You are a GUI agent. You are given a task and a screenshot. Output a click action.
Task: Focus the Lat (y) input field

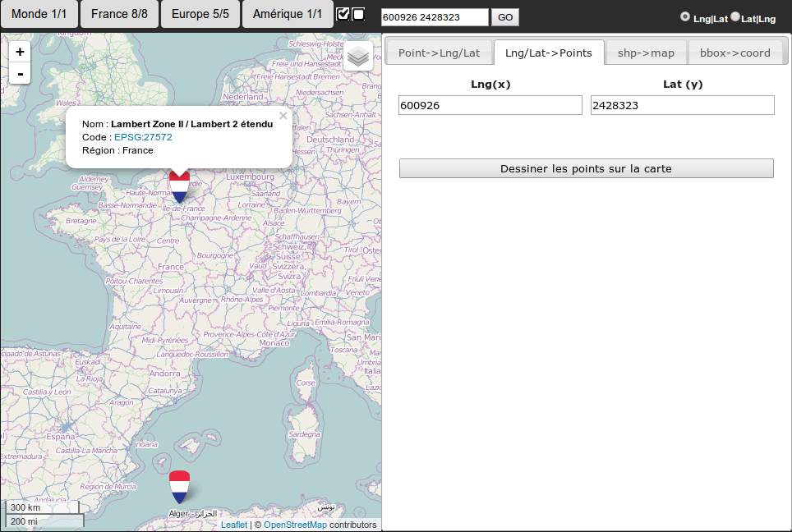(x=683, y=105)
